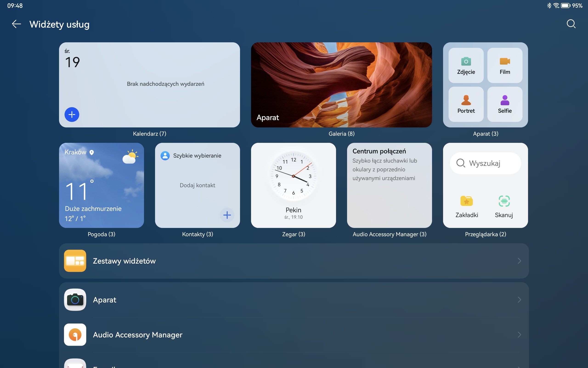Open the Zegar (3) widget group label

(294, 234)
